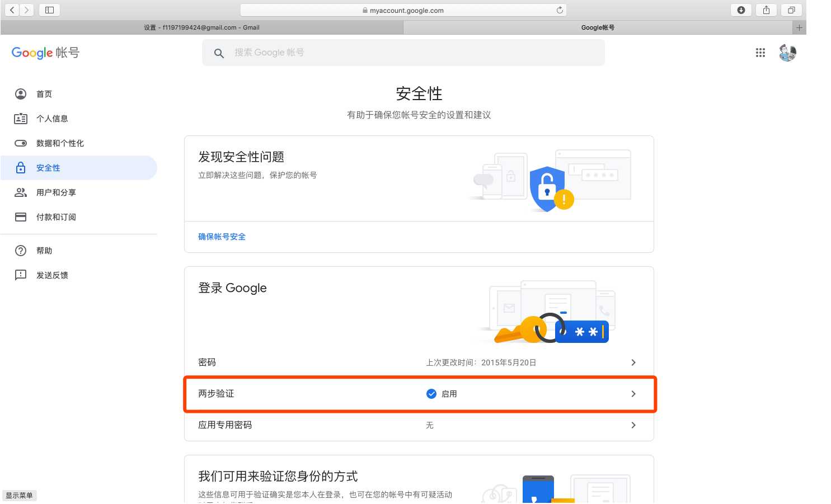The width and height of the screenshot is (831, 504).
Task: Switch to the Gmail 设置 tab
Action: click(201, 27)
